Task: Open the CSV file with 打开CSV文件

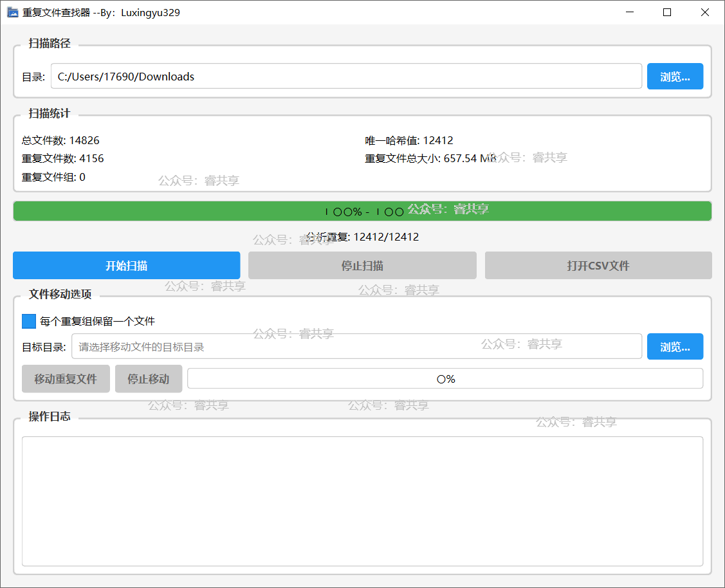Action: click(598, 266)
